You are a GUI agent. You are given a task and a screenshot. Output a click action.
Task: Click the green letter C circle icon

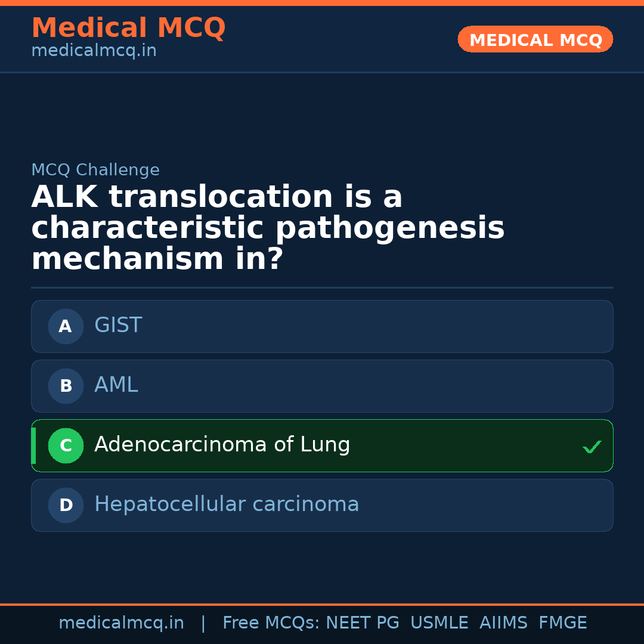pyautogui.click(x=66, y=445)
